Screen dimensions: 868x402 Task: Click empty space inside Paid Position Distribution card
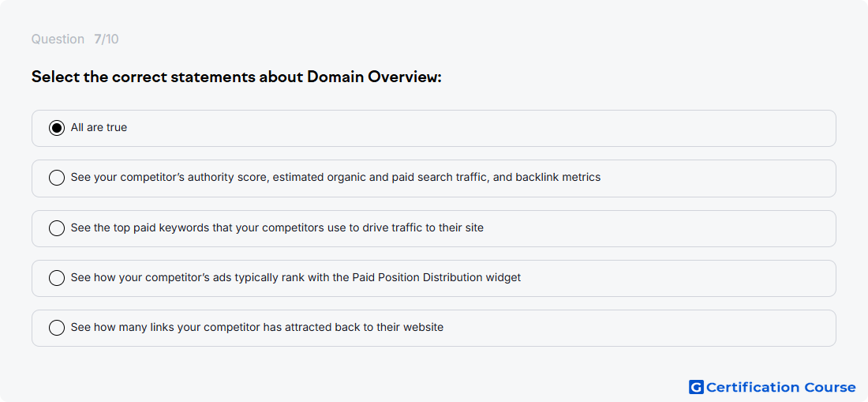[675, 278]
